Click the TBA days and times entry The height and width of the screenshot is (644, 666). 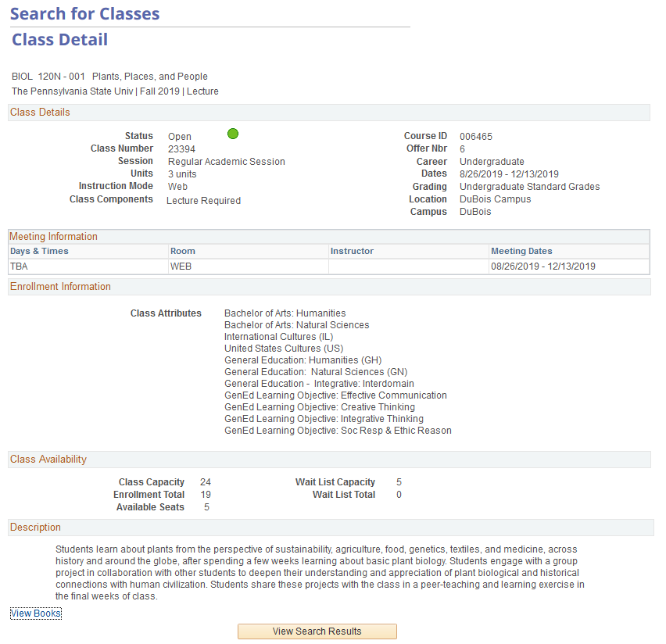click(x=18, y=266)
